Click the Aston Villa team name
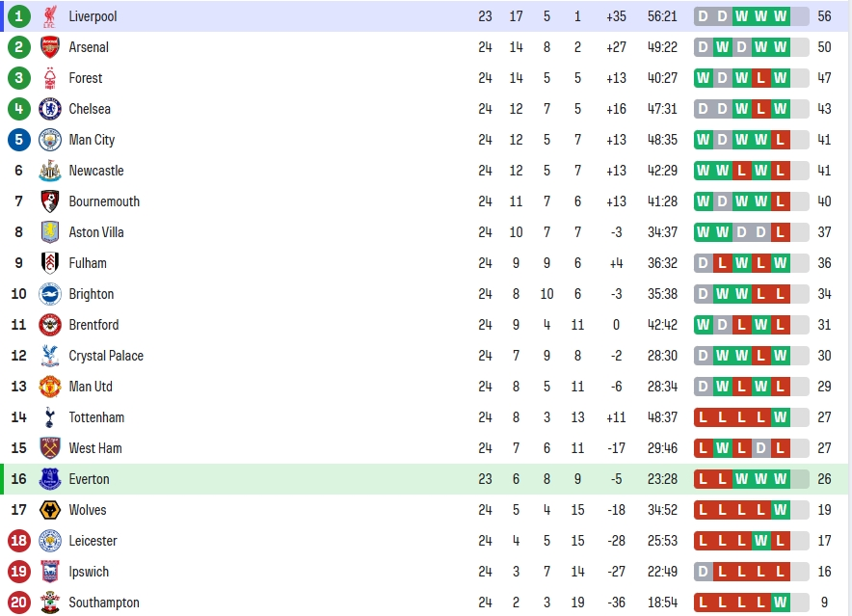Viewport: 852px width, 616px height. click(x=96, y=232)
